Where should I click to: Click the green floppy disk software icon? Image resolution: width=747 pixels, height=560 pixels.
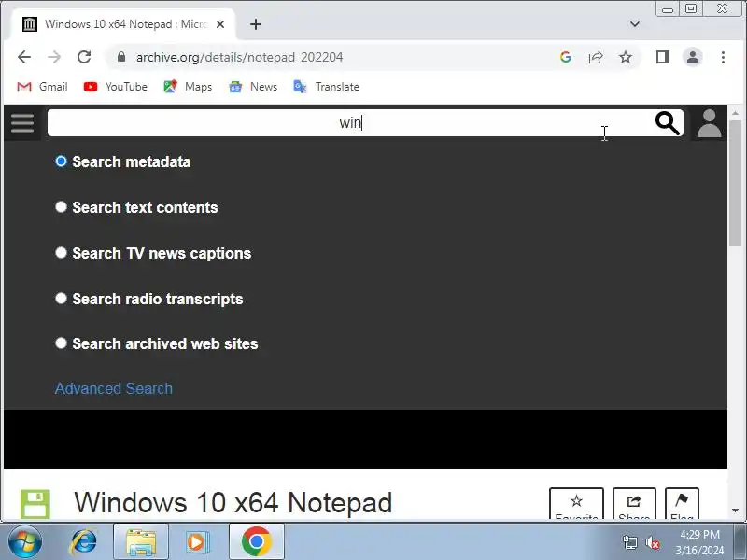point(35,503)
